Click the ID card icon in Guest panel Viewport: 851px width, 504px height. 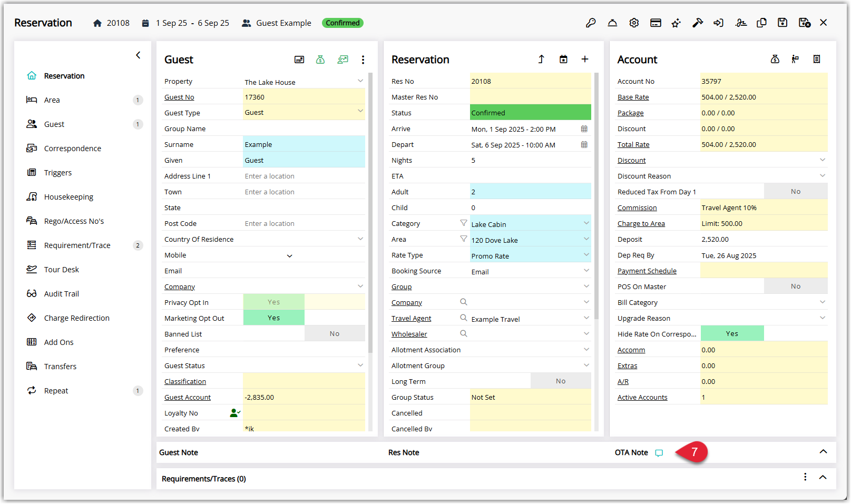(299, 60)
